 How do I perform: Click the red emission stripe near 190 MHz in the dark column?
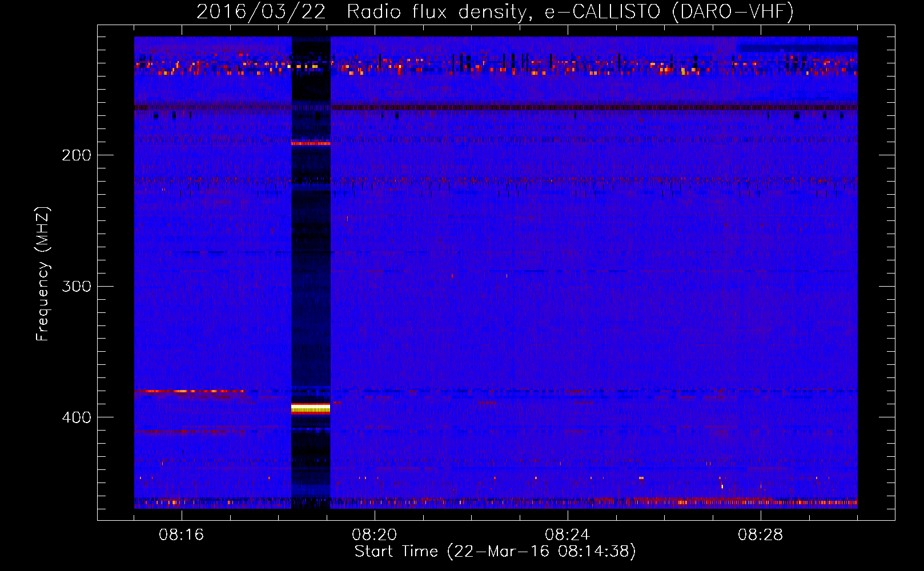click(x=311, y=143)
